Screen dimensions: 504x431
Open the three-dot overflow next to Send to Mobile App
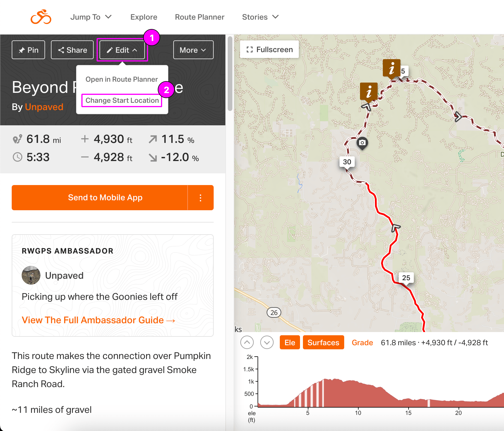pos(200,198)
